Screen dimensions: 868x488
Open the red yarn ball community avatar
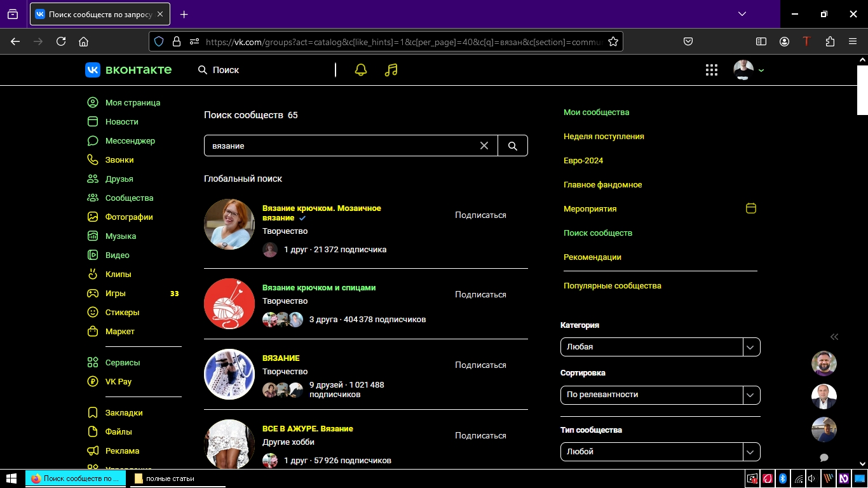click(x=229, y=304)
